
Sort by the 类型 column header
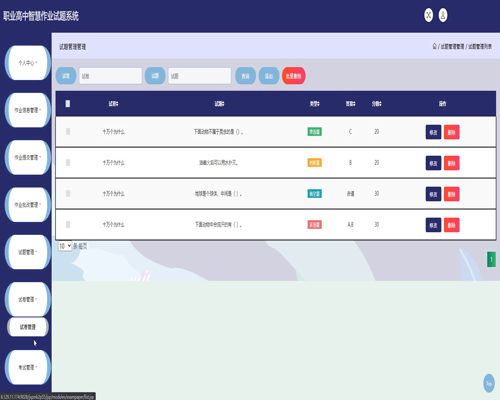coord(314,104)
